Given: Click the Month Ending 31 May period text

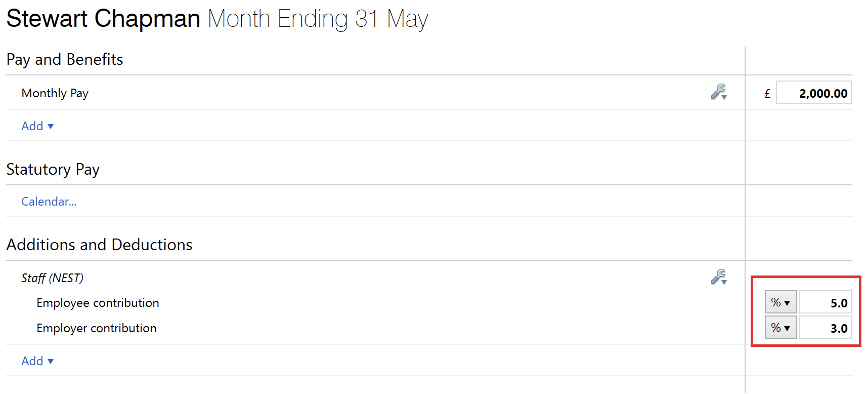Looking at the screenshot, I should pos(318,19).
